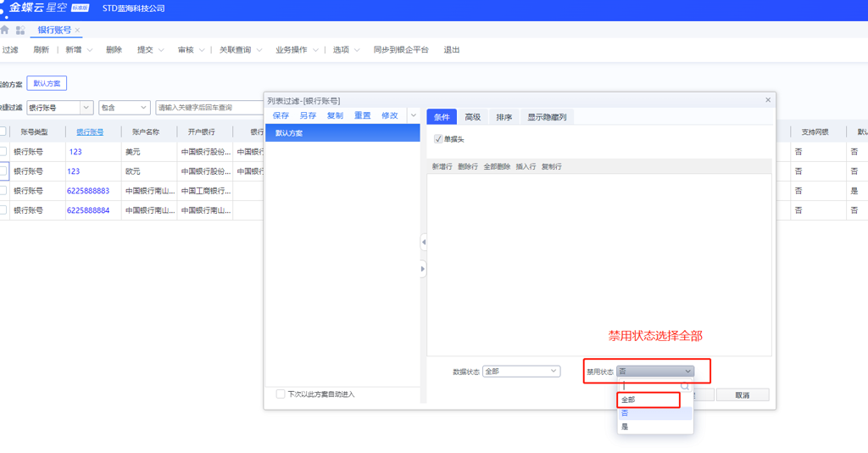Focus the keyword search input field
Screen dimensions: 868x453
coord(210,108)
